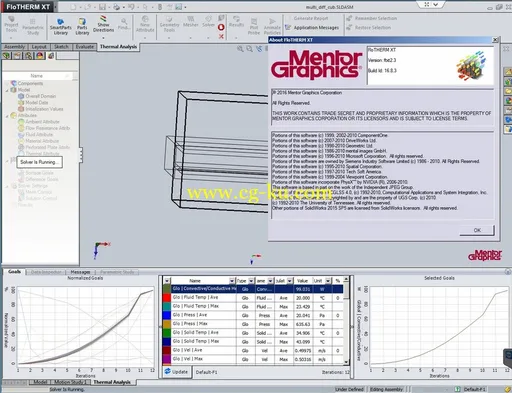Image resolution: width=512 pixels, height=393 pixels.
Task: Add a New Attribute
Action: tap(145, 24)
